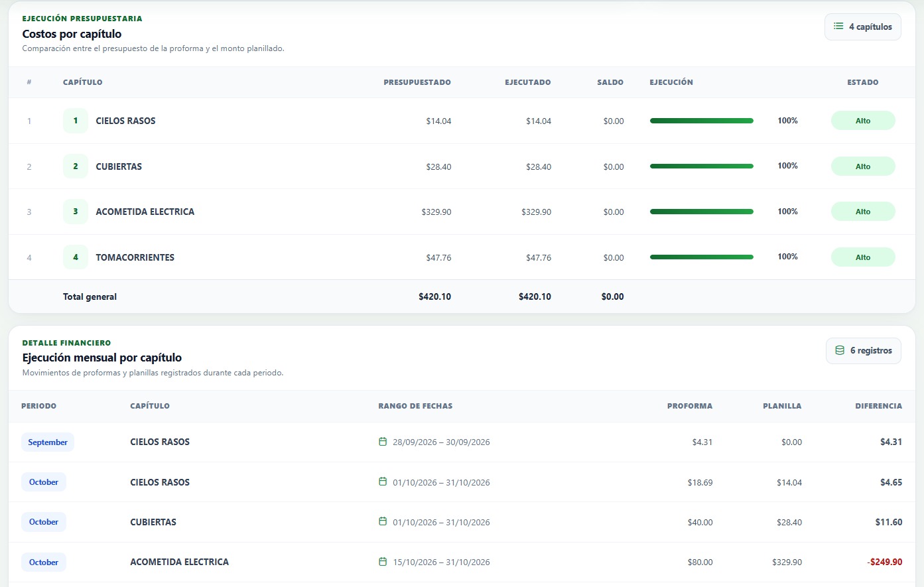The height and width of the screenshot is (587, 924).
Task: Click Alto status pill for CIELOS RASOS
Action: (863, 121)
